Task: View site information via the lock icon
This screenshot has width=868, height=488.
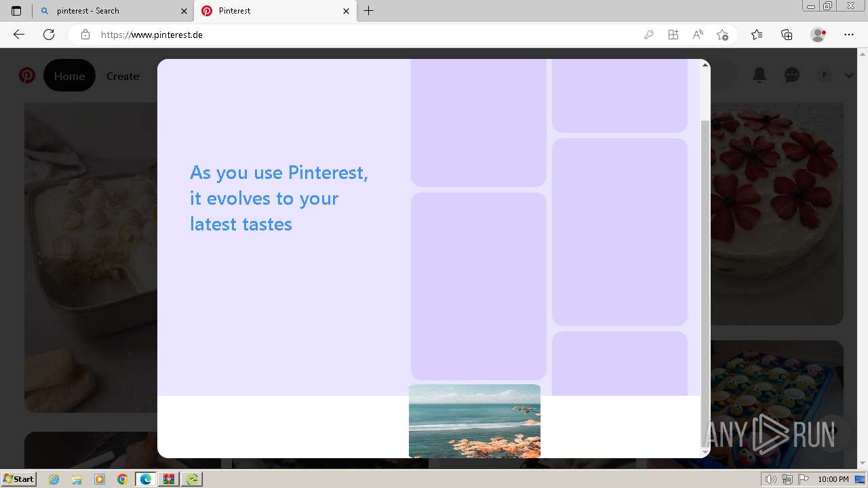Action: (x=85, y=35)
